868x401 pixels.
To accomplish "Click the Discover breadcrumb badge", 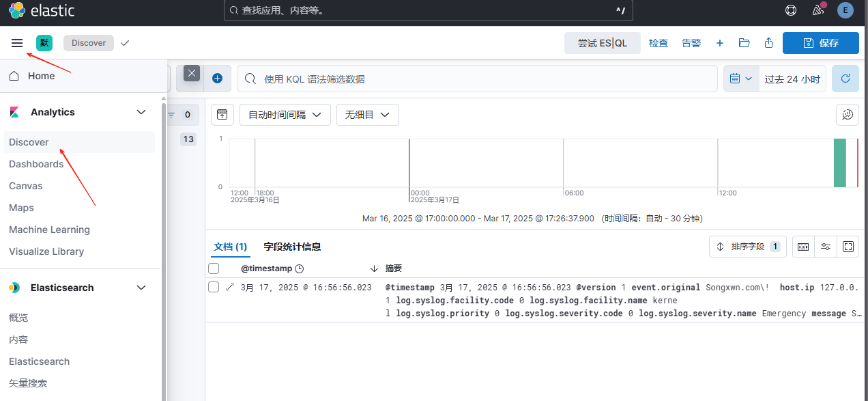I will click(x=89, y=43).
